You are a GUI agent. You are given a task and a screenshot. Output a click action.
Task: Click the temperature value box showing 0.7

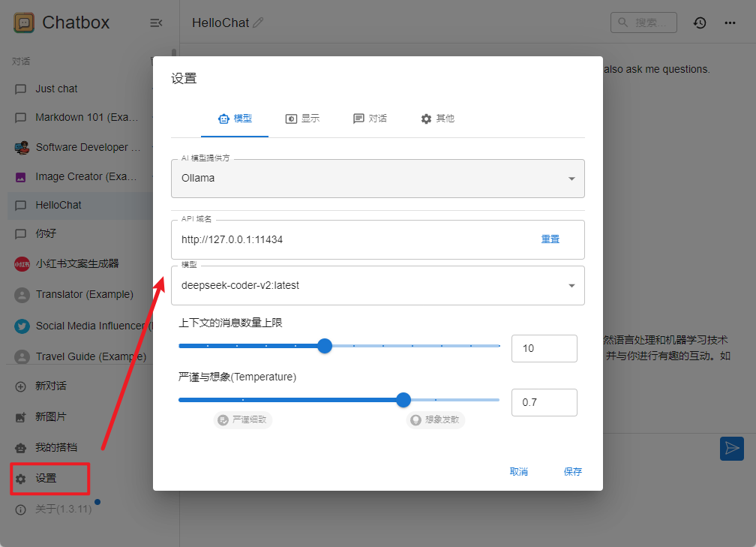coord(544,402)
